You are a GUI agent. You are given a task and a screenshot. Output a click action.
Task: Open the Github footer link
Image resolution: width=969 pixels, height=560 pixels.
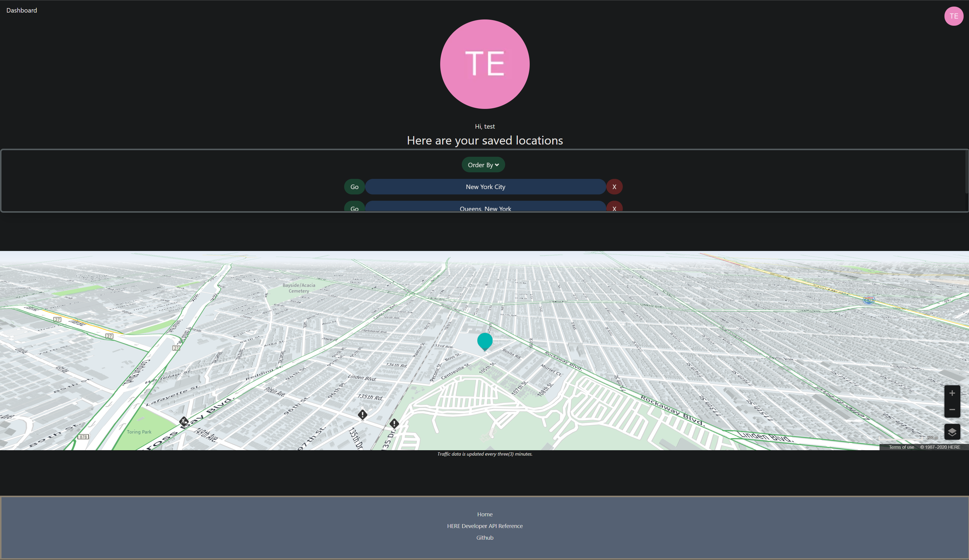pos(484,538)
